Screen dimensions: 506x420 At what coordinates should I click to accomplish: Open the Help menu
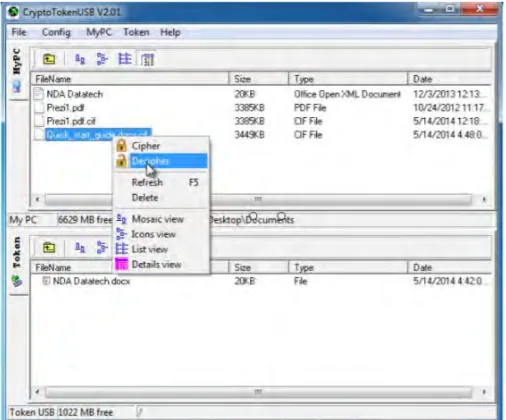170,32
